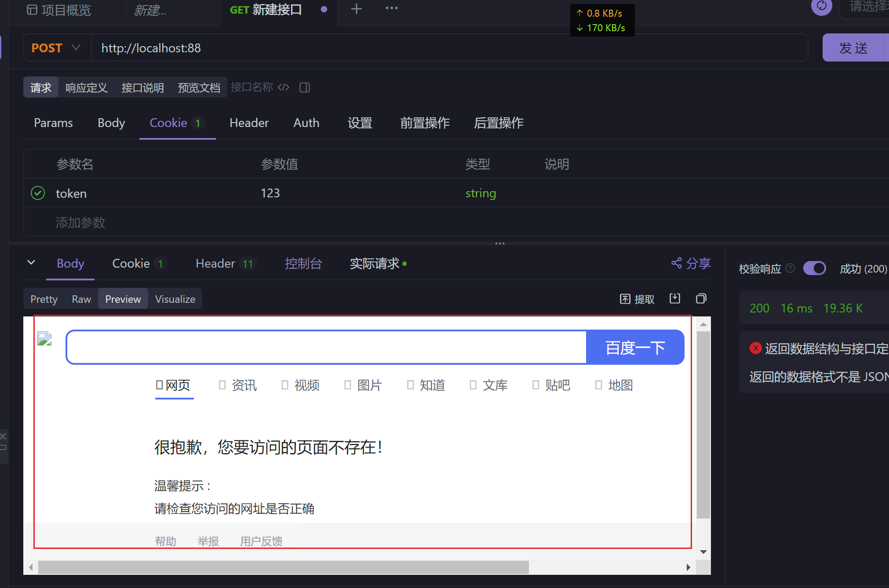Switch to the 项目概览 tab
The height and width of the screenshot is (588, 889).
(59, 10)
